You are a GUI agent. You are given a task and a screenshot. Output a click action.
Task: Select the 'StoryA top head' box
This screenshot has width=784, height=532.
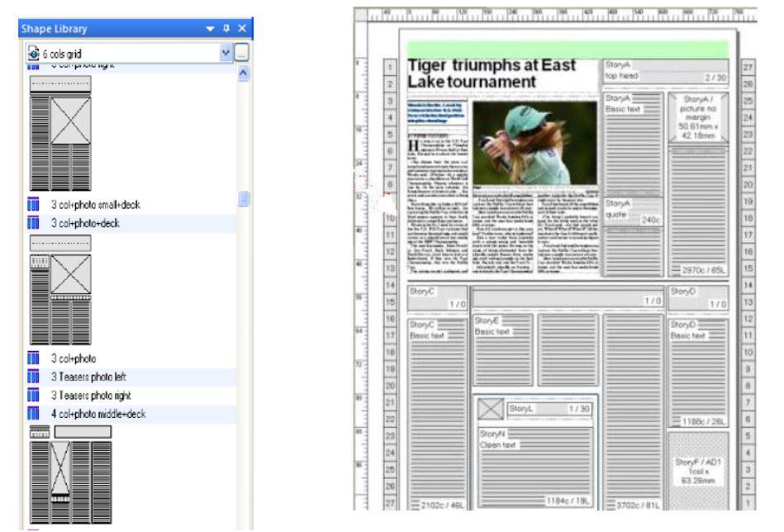(x=666, y=71)
